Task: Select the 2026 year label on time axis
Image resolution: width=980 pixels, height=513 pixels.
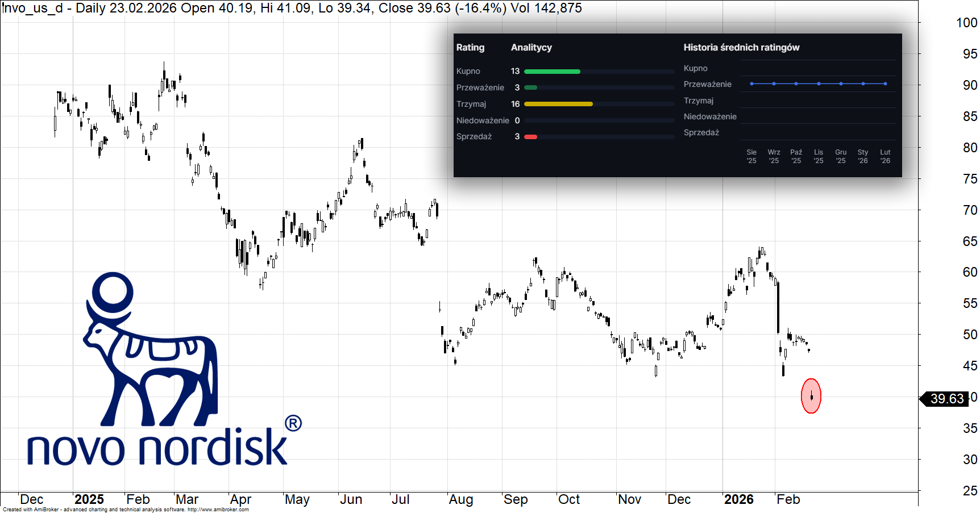Action: (x=738, y=499)
